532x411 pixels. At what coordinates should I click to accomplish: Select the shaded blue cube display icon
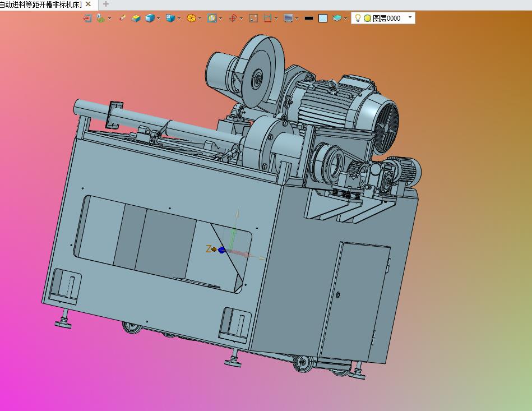coord(150,18)
